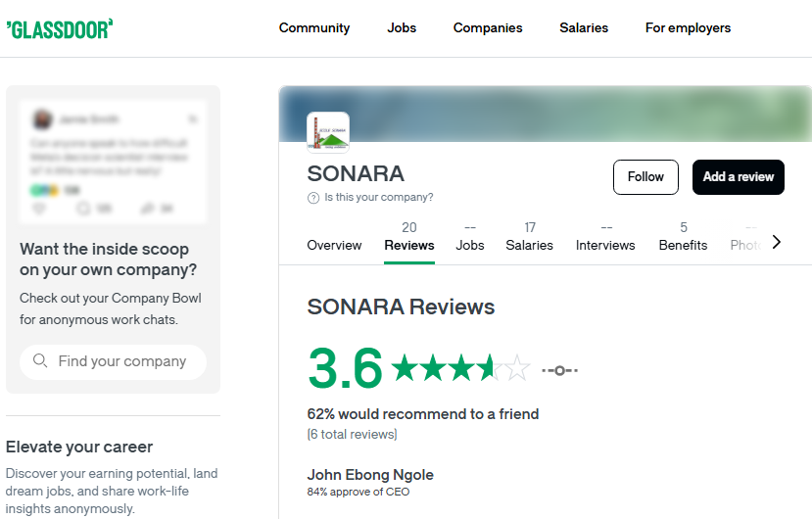Open Salaries in the top navigation
The height and width of the screenshot is (519, 812).
[x=584, y=28]
